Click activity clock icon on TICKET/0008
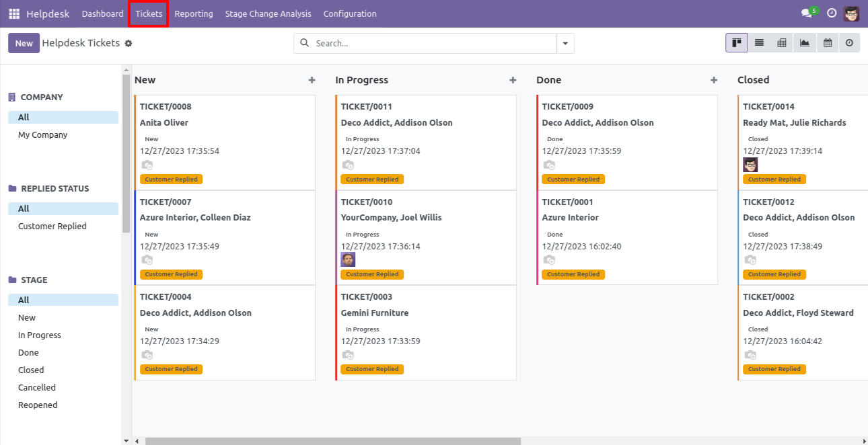This screenshot has width=868, height=445. tap(147, 165)
